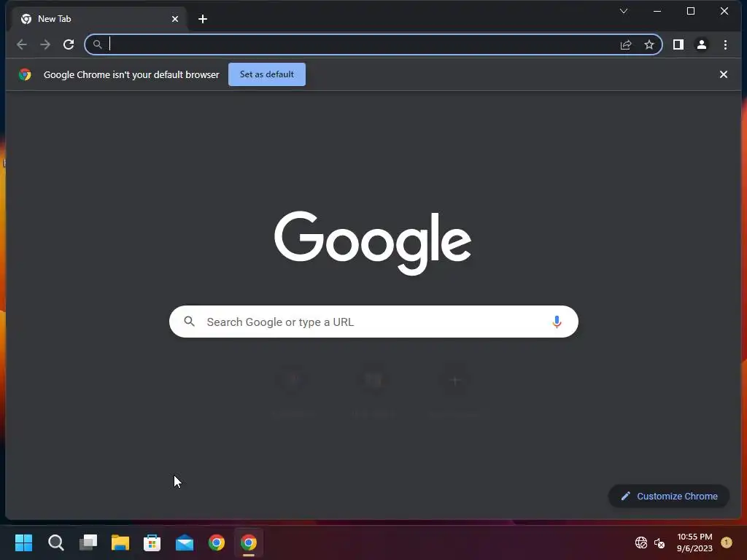The width and height of the screenshot is (747, 560).
Task: Maximize the Chrome window
Action: click(691, 11)
